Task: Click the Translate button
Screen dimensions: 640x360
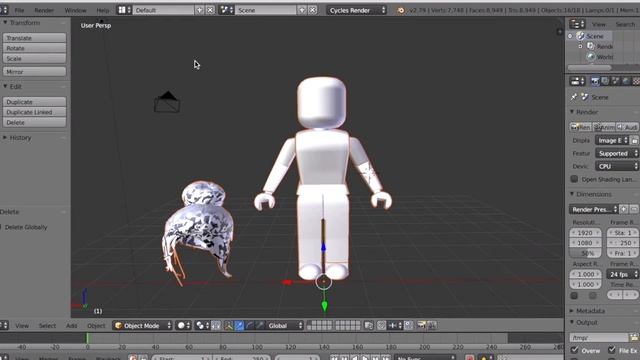Action: [x=34, y=38]
